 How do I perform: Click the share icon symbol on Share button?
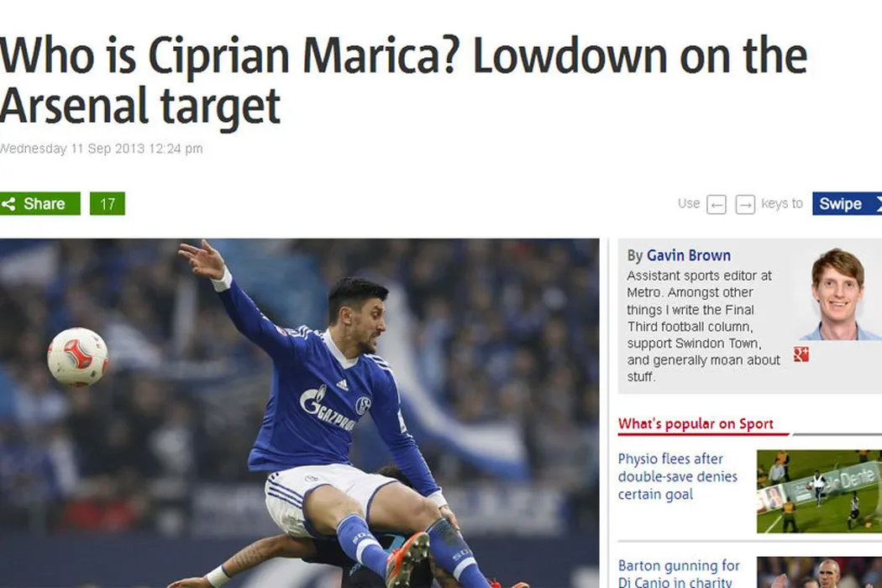coord(8,203)
